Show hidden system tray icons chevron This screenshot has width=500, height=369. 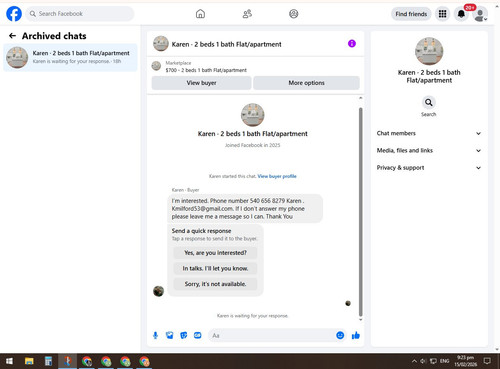(414, 361)
